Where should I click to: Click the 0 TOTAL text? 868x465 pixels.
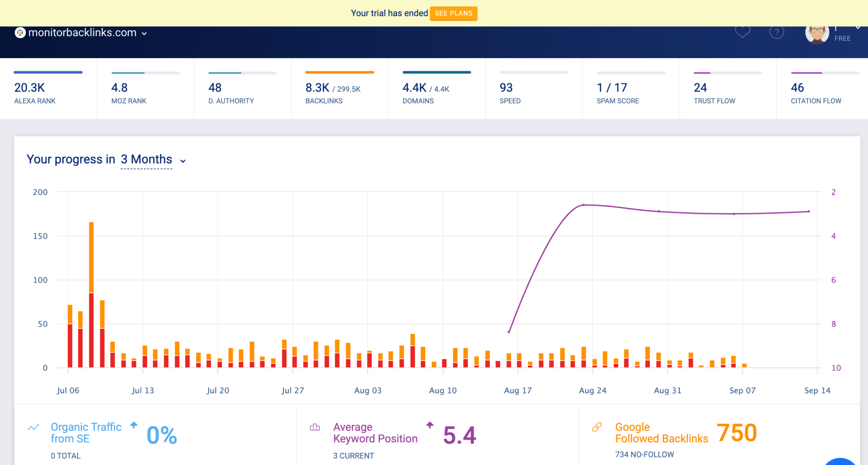65,456
